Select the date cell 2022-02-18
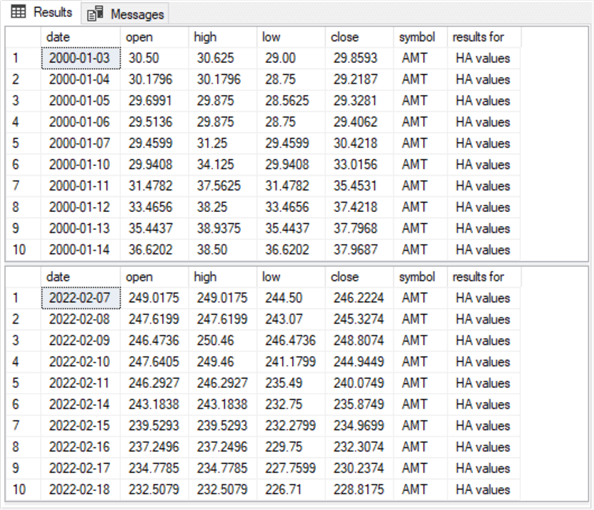 (x=81, y=490)
